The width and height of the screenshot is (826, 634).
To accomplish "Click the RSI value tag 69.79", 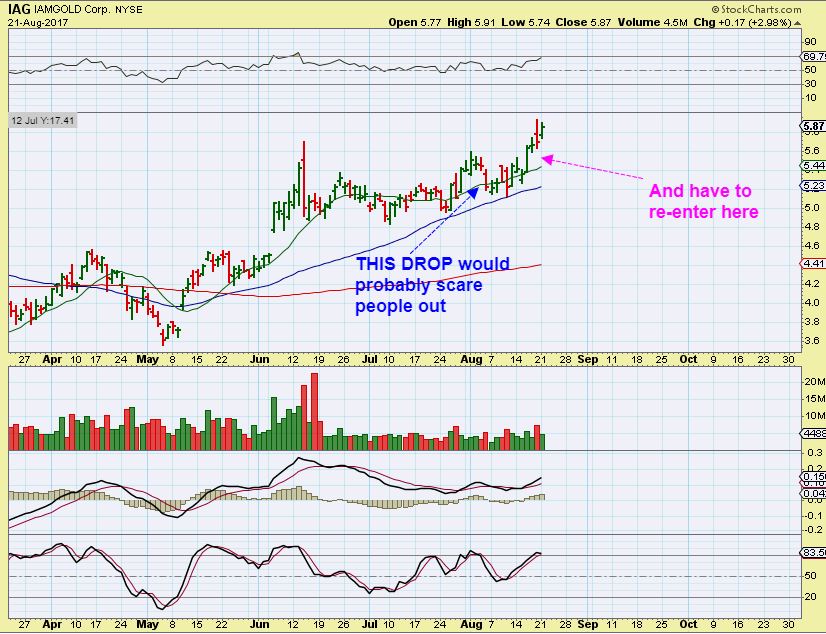I will pyautogui.click(x=813, y=56).
